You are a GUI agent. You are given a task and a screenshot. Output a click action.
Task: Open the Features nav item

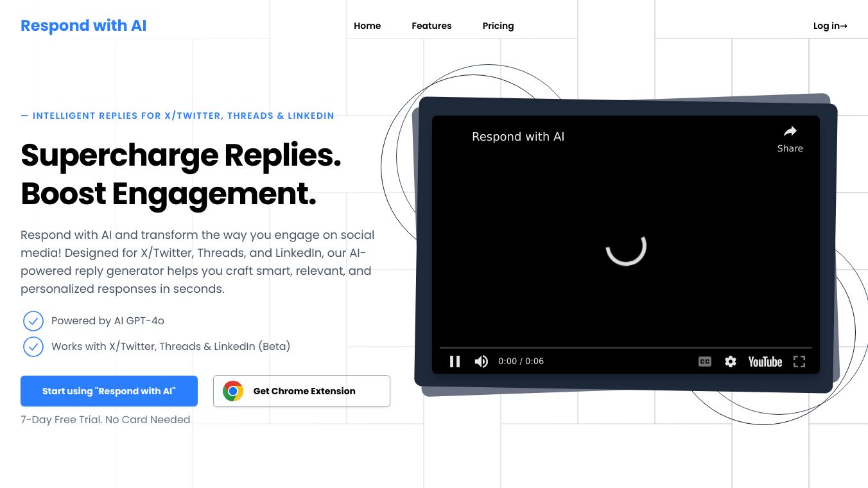431,26
